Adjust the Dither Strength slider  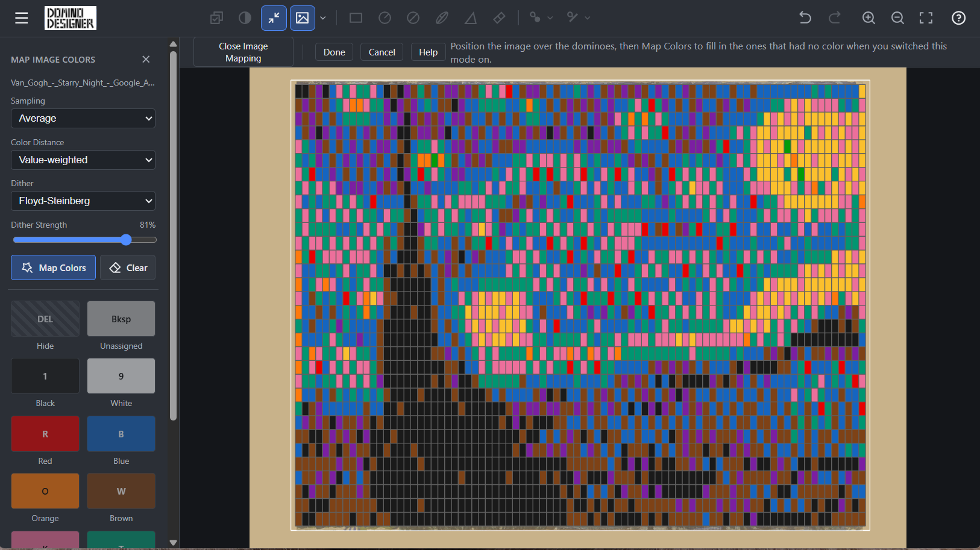pos(84,240)
